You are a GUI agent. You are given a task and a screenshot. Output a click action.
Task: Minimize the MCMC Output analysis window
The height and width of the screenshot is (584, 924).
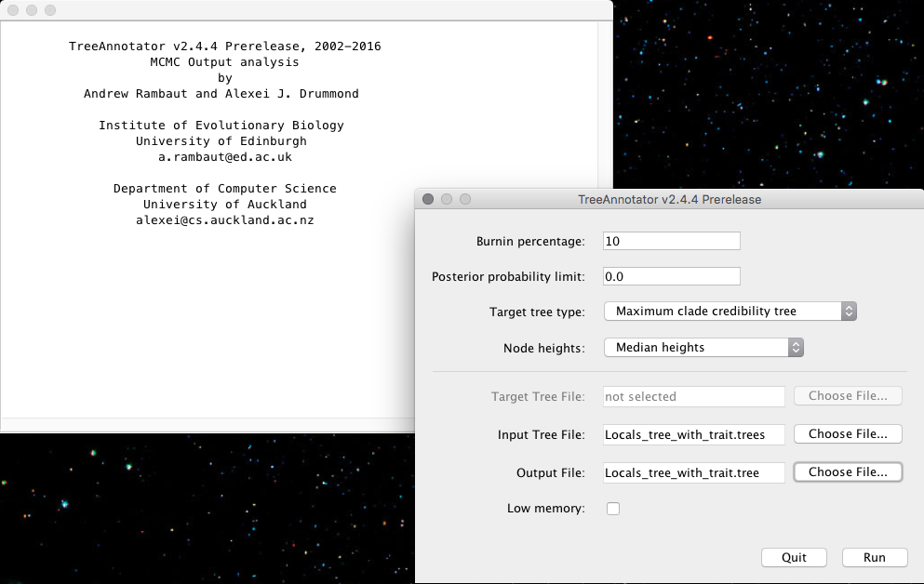coord(32,10)
